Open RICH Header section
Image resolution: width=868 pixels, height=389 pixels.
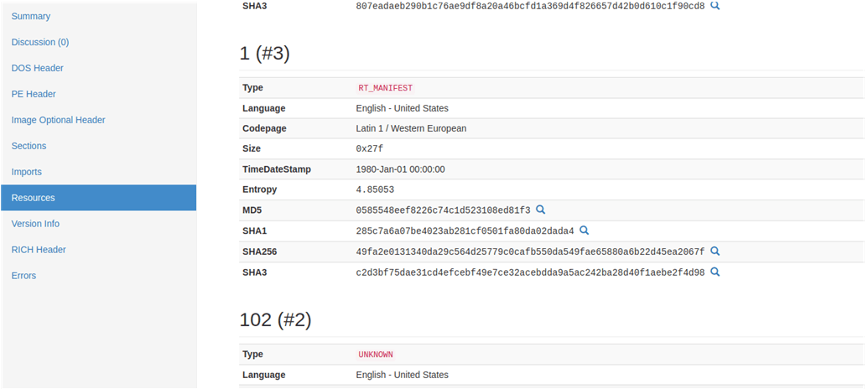[x=39, y=250]
